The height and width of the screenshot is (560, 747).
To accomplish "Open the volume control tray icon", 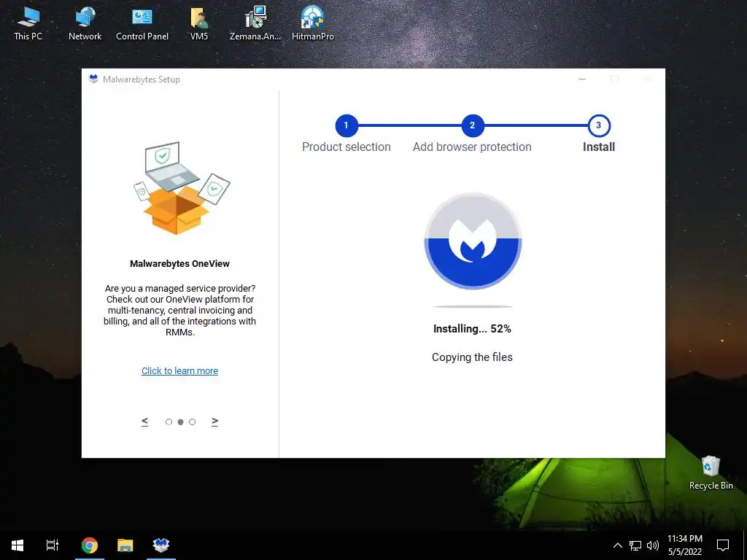I will coord(653,545).
